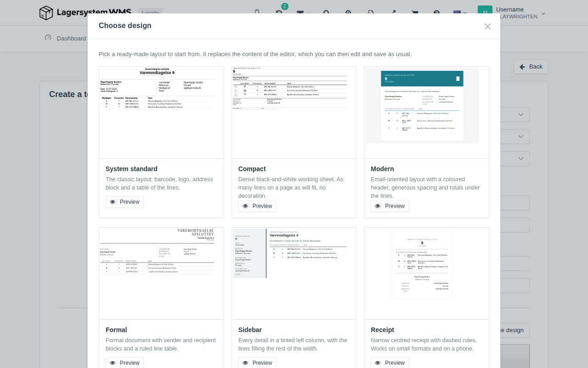Click the 'Receipt' card title
Viewport: 588px width, 368px height.
(382, 330)
